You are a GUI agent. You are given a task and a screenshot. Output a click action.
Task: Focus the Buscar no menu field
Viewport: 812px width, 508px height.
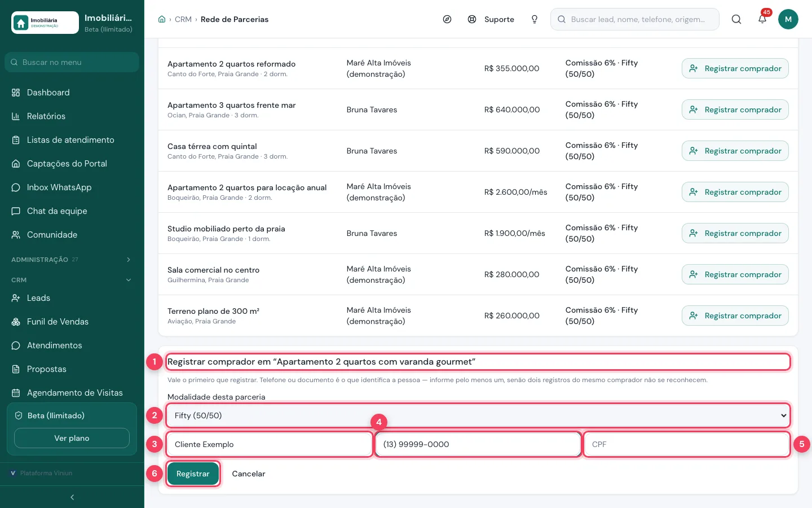coord(72,62)
